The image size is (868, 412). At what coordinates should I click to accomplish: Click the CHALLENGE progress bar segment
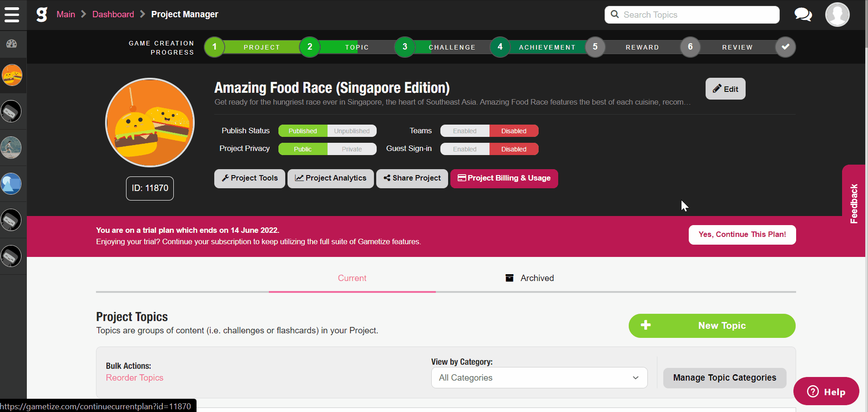[x=452, y=47]
